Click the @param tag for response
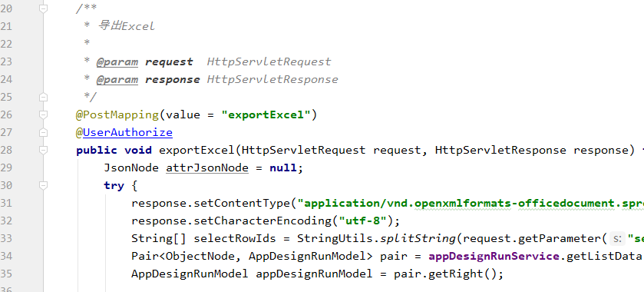The width and height of the screenshot is (644, 292). click(117, 79)
